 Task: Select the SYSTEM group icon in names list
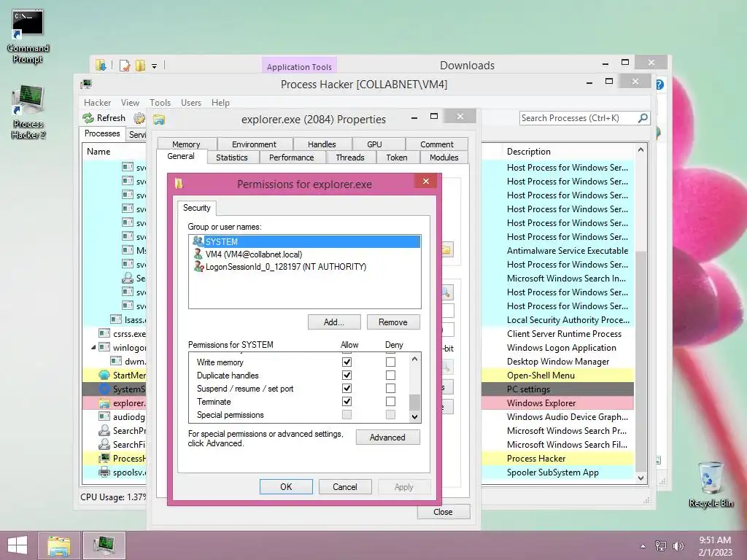(x=198, y=241)
